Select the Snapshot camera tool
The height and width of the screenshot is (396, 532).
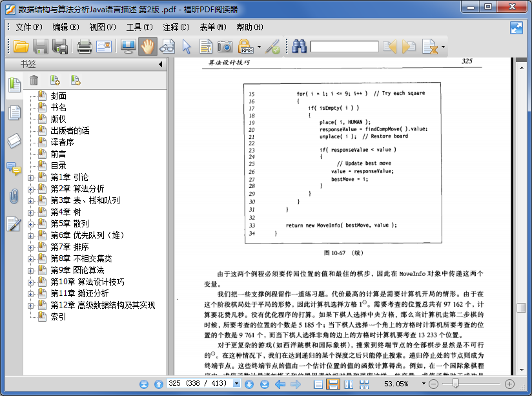(x=225, y=46)
